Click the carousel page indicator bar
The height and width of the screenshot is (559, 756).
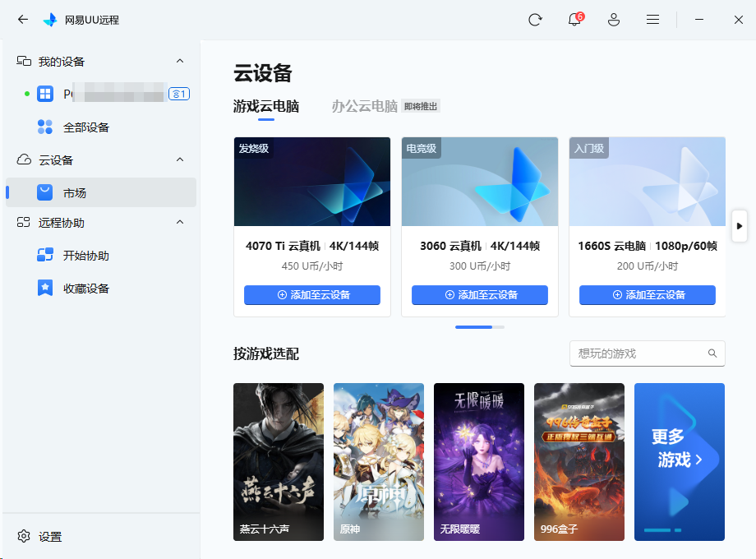pyautogui.click(x=480, y=327)
